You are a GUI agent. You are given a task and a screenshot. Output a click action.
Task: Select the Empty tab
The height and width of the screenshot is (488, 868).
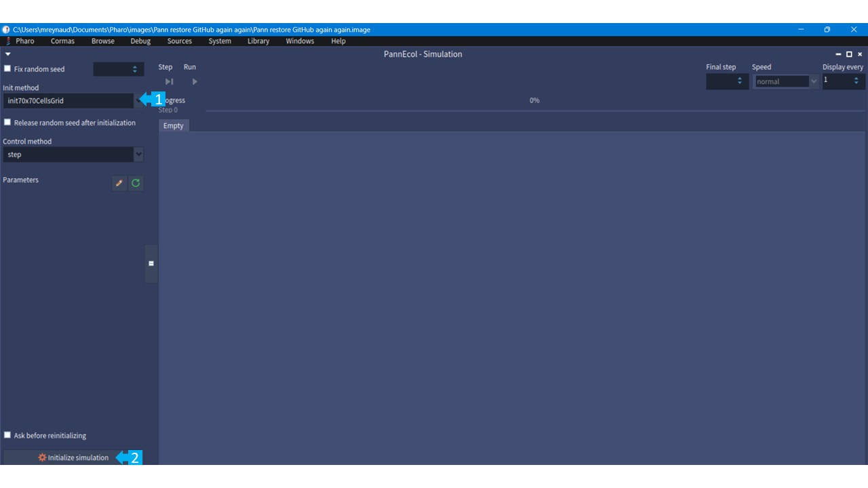pos(174,125)
